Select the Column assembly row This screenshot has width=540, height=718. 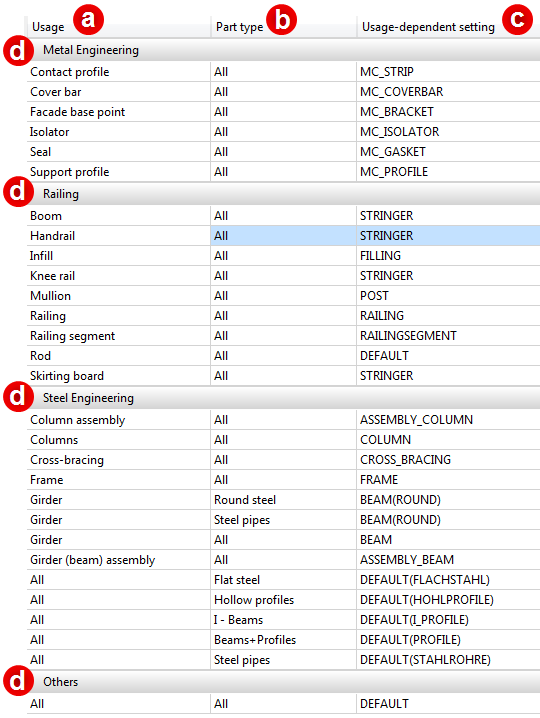pyautogui.click(x=284, y=420)
